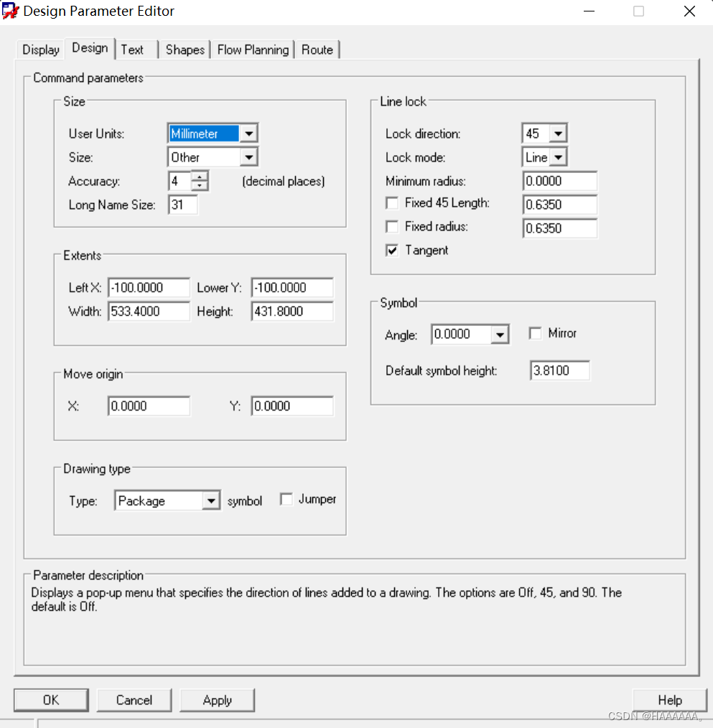This screenshot has height=728, width=713.
Task: Open the User Units dropdown
Action: click(x=248, y=134)
